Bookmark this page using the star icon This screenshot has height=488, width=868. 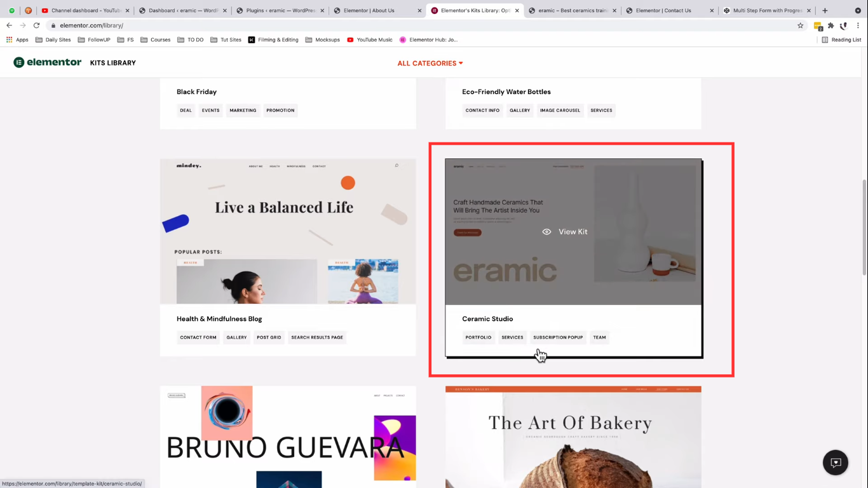click(800, 25)
